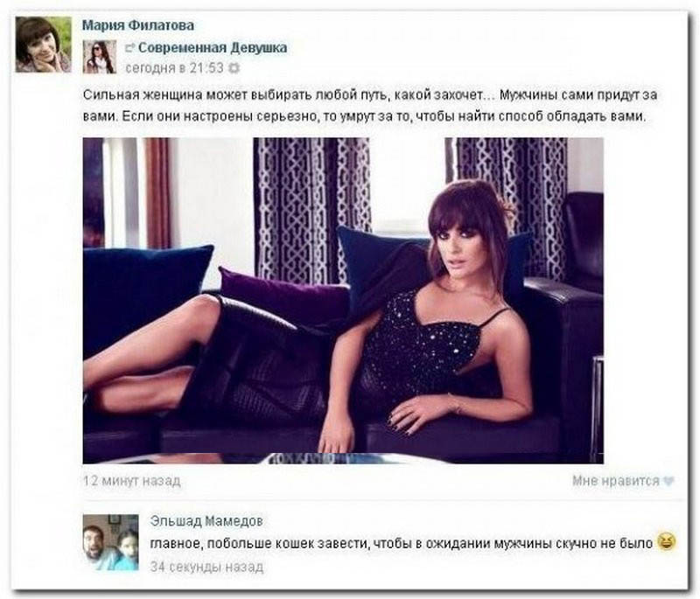This screenshot has height=599, width=700.
Task: Go to Современная Девушка community link
Action: pyautogui.click(x=213, y=47)
